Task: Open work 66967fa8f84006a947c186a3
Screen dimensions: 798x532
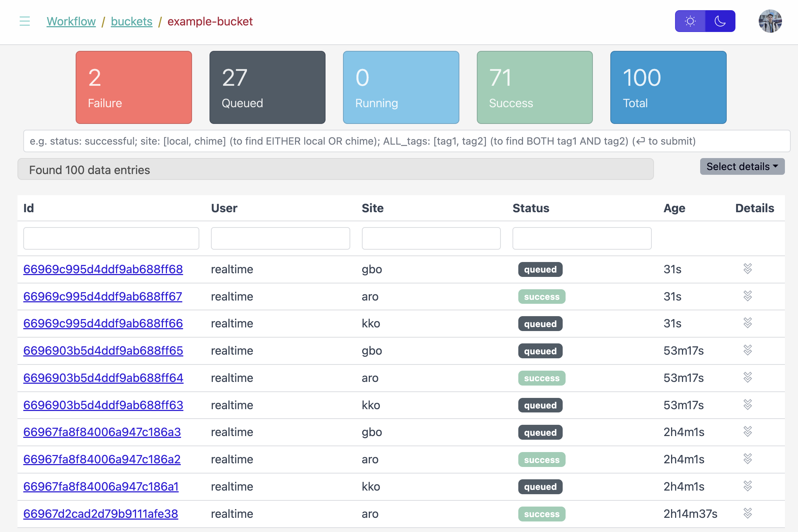Action: [102, 432]
